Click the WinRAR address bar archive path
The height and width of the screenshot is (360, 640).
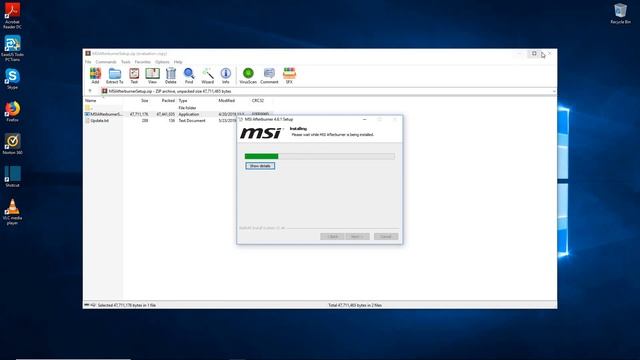point(170,91)
